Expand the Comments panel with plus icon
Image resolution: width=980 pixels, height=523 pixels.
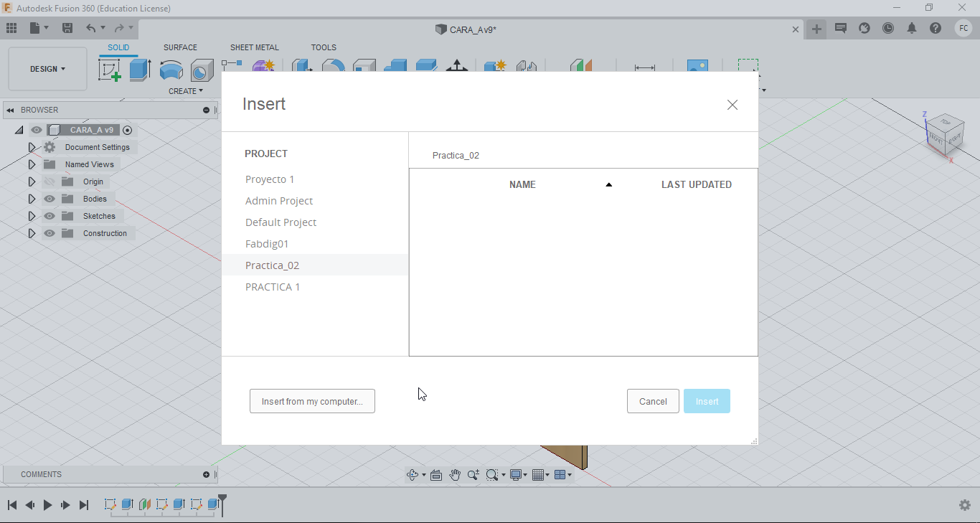tap(207, 474)
